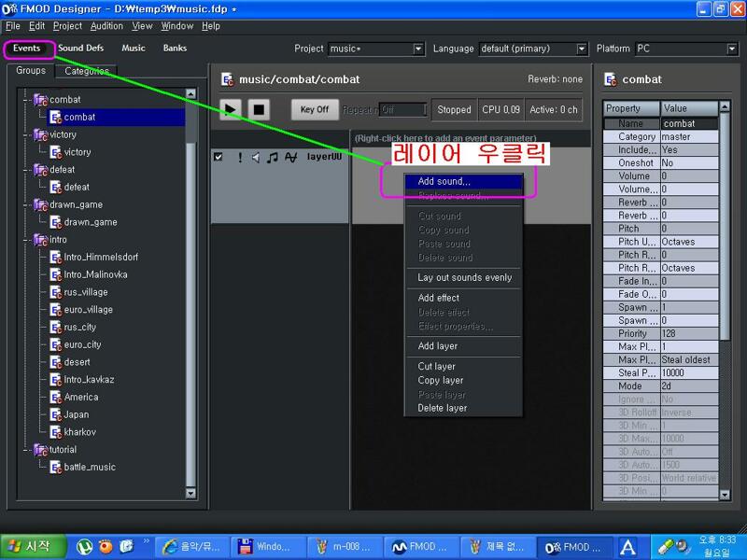Click the defeat event icon
Image resolution: width=747 pixels, height=560 pixels.
click(x=56, y=188)
